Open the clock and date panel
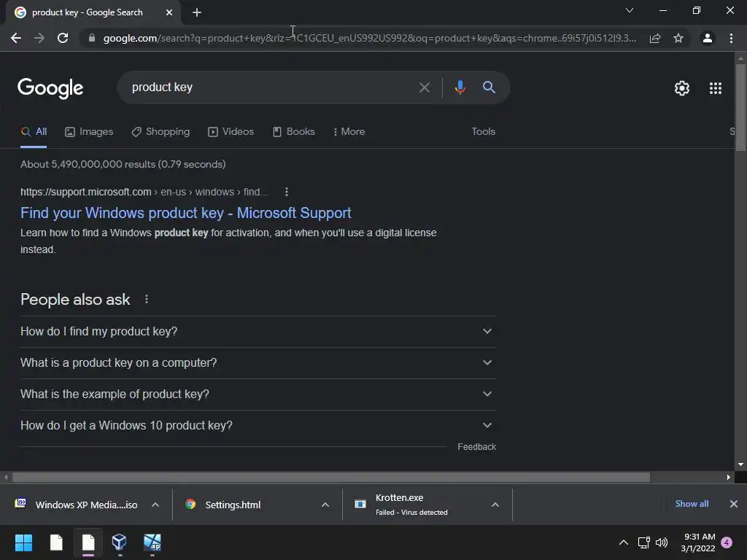747x560 pixels. (698, 542)
